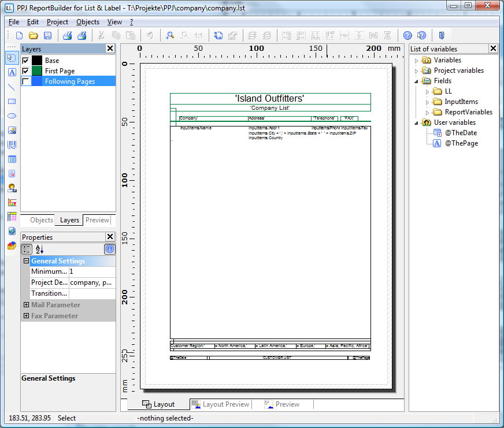This screenshot has width=504, height=428.
Task: Uncheck the First Page layer checkbox
Action: [25, 70]
